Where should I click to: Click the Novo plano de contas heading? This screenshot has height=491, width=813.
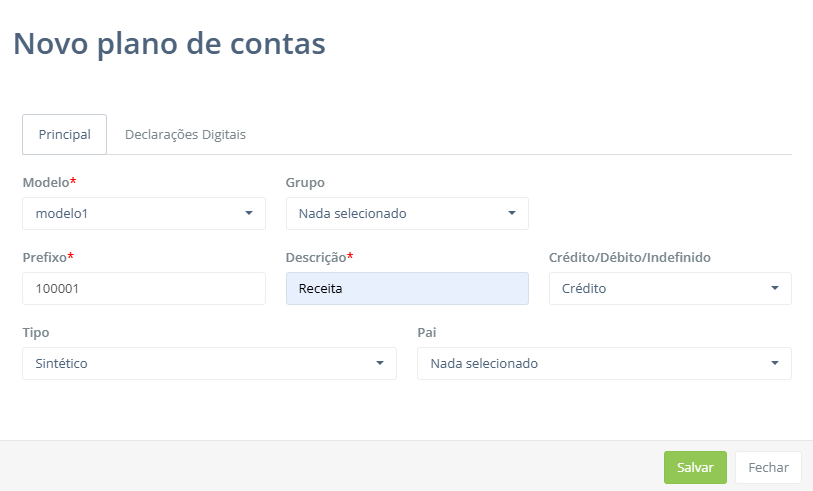(169, 43)
